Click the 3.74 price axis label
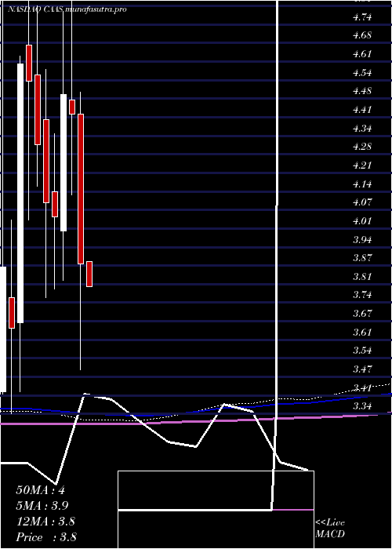The height and width of the screenshot is (549, 392). tap(362, 295)
